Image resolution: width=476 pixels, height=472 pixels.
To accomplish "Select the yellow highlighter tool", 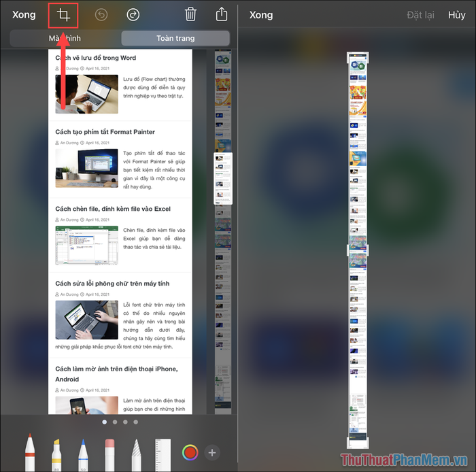I will [56, 455].
